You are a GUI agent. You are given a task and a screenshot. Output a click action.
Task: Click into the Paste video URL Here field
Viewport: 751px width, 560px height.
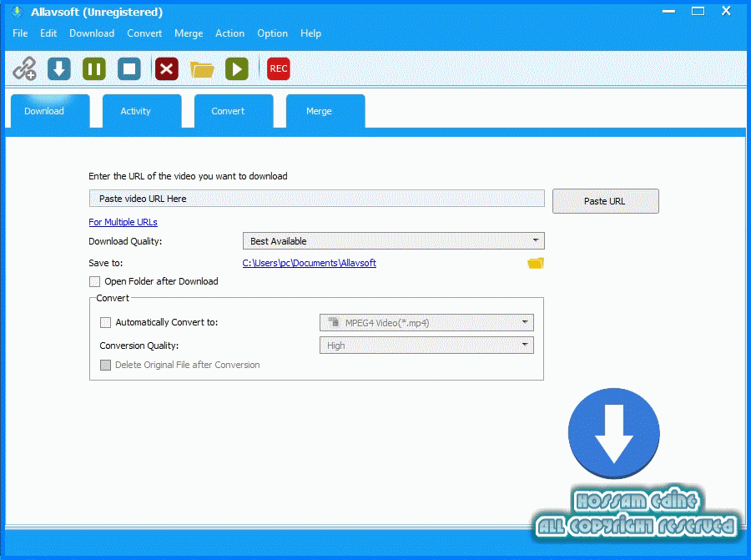pos(316,199)
